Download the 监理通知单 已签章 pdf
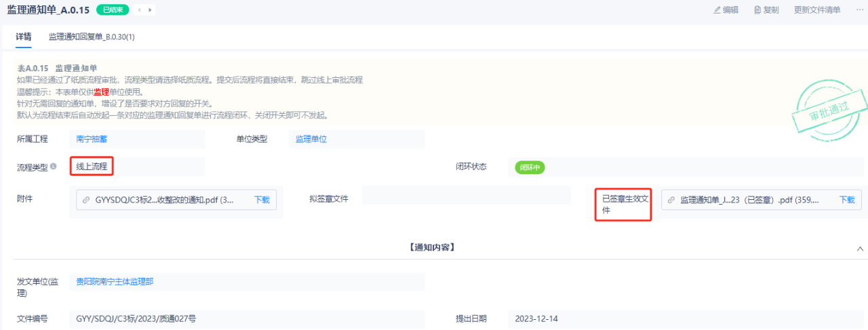Screen dimensions: 868x330 pyautogui.click(x=847, y=200)
